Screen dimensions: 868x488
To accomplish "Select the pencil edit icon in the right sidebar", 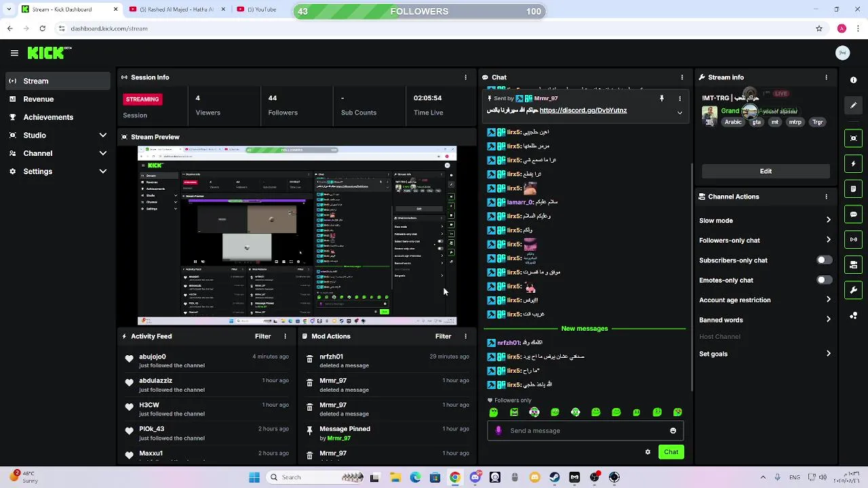I will [x=853, y=105].
